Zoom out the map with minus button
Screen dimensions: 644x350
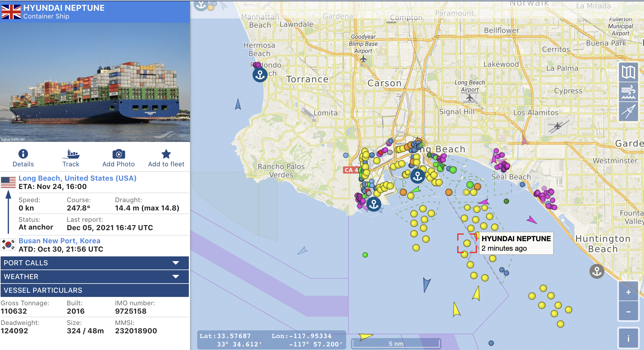coord(628,312)
